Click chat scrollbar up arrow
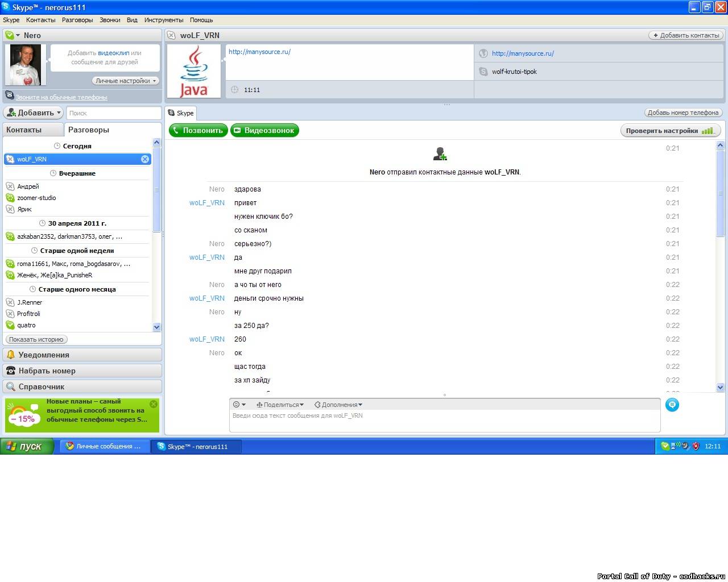 720,145
